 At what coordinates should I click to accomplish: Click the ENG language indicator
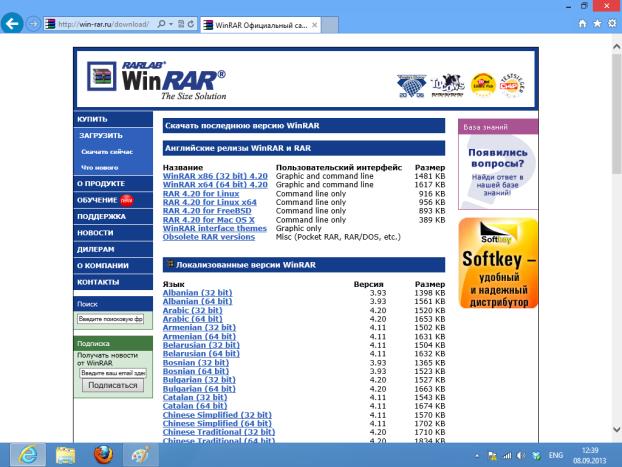click(555, 455)
